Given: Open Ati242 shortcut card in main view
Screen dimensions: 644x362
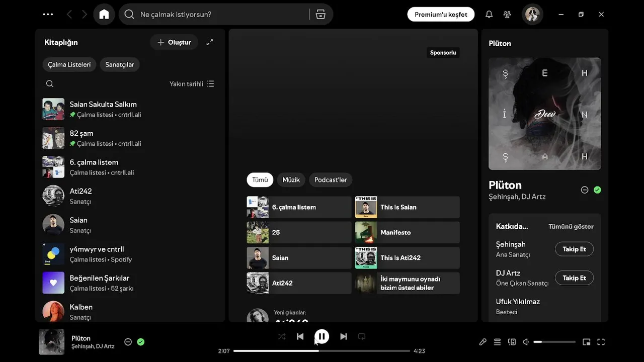Looking at the screenshot, I should pos(299,283).
